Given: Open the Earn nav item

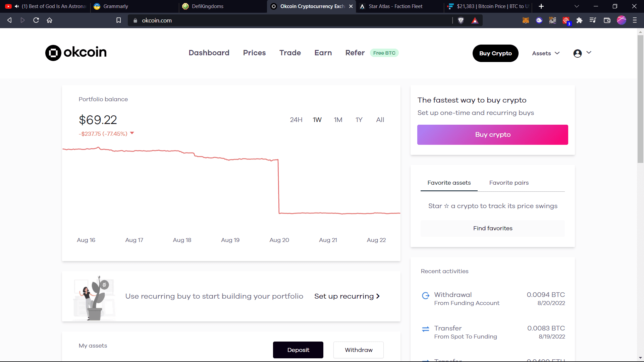Looking at the screenshot, I should [323, 53].
